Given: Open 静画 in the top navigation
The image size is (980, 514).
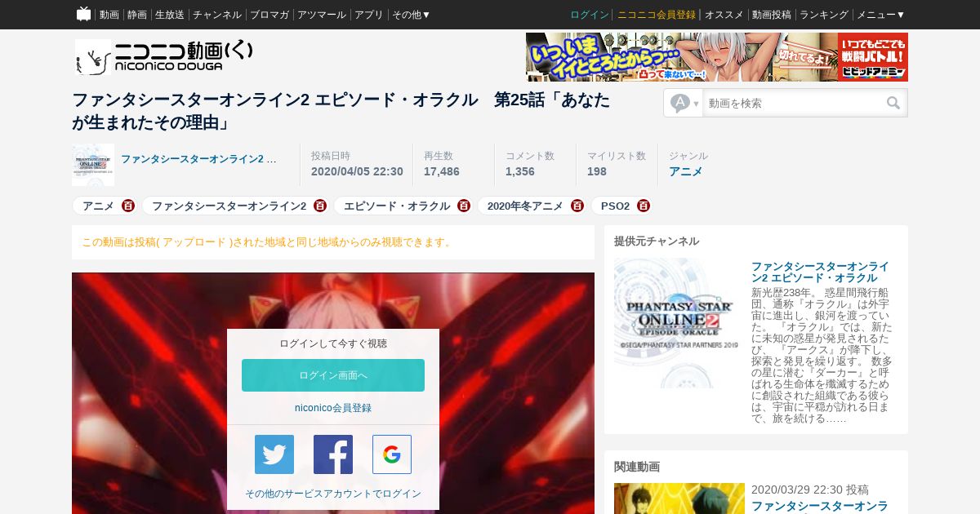Looking at the screenshot, I should 137,15.
